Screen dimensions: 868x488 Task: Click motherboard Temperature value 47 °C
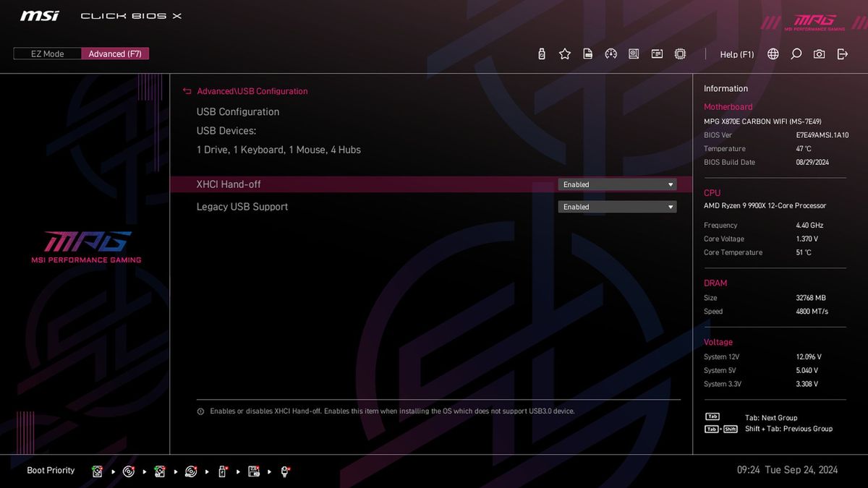tap(804, 149)
